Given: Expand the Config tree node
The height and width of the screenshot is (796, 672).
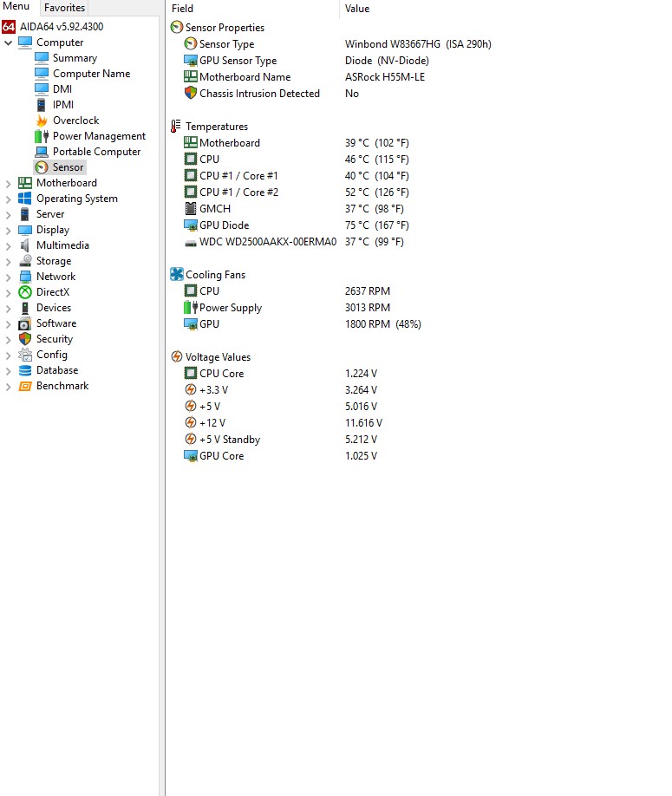Looking at the screenshot, I should (8, 356).
